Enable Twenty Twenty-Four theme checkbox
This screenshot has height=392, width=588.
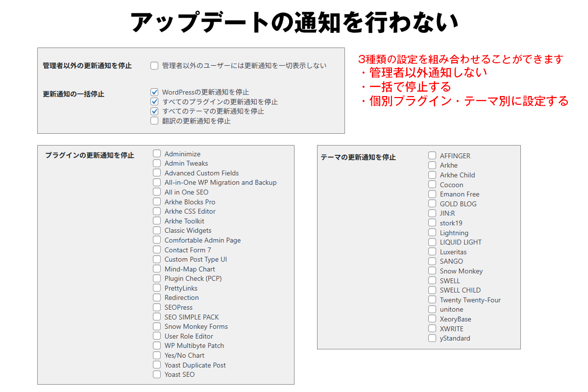(x=432, y=300)
